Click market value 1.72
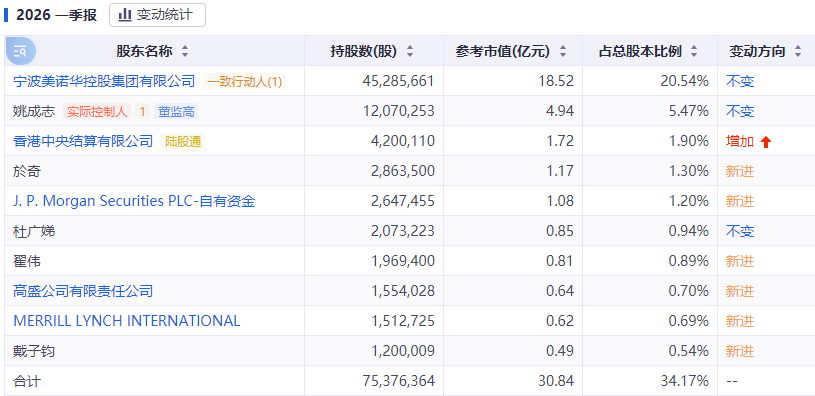 (560, 141)
